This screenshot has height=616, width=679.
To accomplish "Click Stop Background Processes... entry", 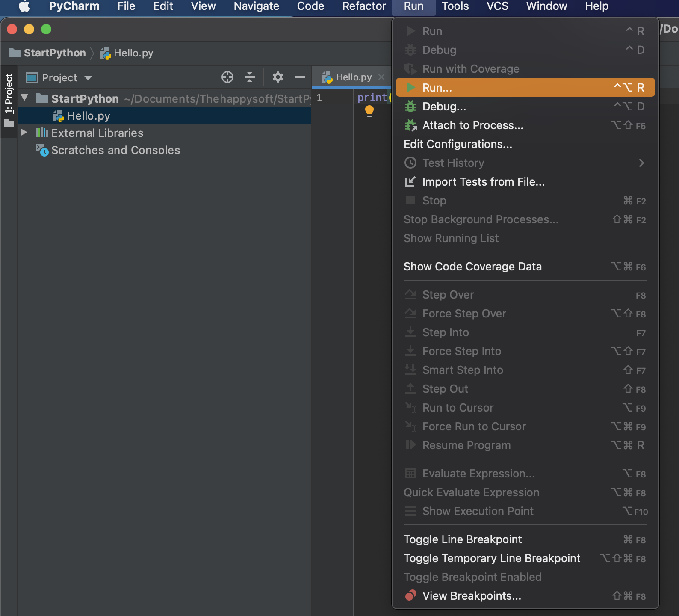I will click(525, 219).
